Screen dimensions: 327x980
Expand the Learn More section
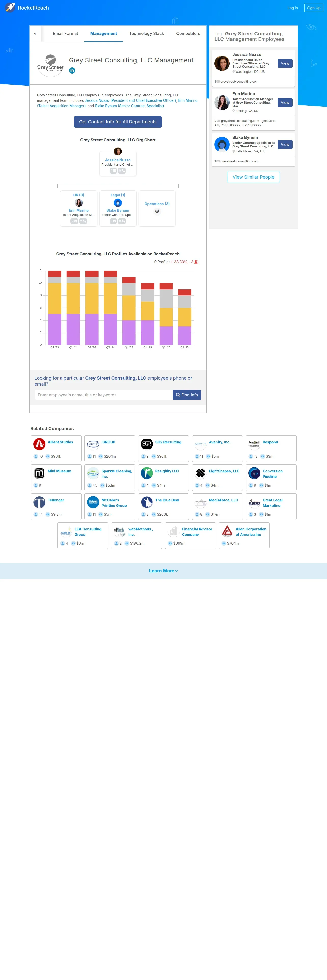point(163,571)
